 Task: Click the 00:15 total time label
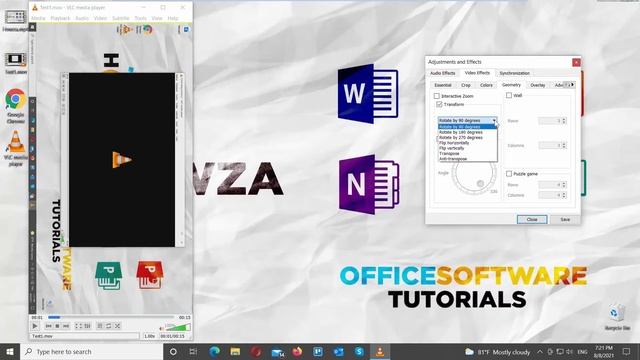pos(184,317)
